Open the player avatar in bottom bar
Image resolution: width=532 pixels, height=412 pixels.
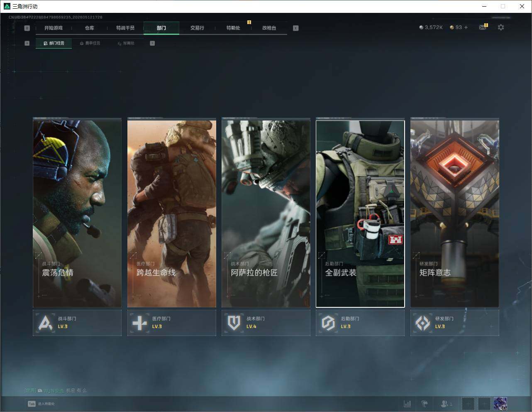click(500, 404)
